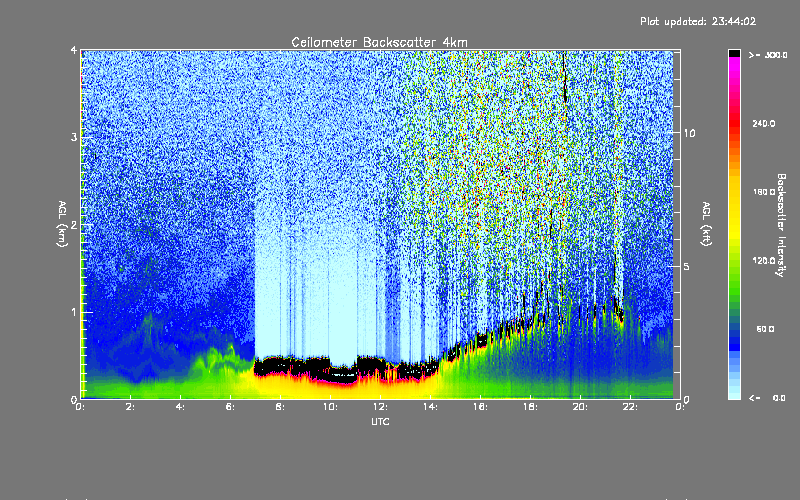The image size is (800, 500).
Task: Click the "3" tick on the km axis
Action: (74, 138)
